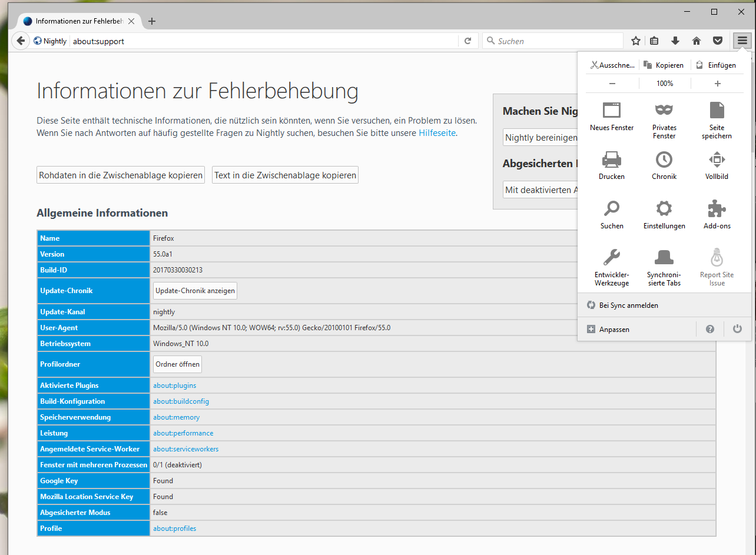Open the about:performance link

(183, 433)
